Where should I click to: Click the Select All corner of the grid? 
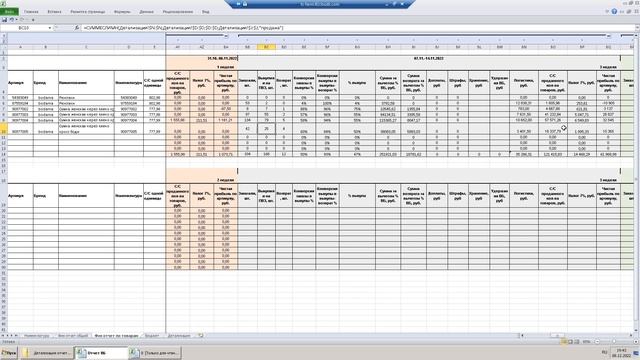[3, 47]
